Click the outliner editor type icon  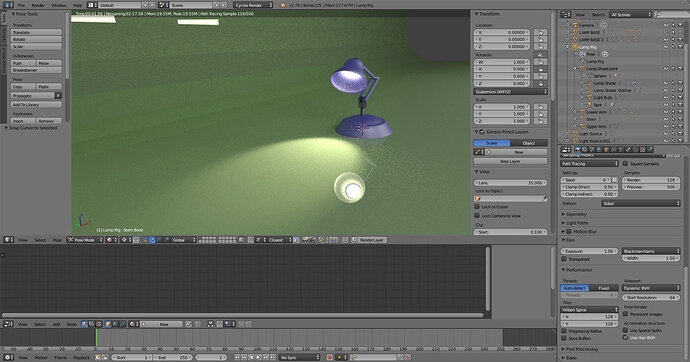coord(566,15)
